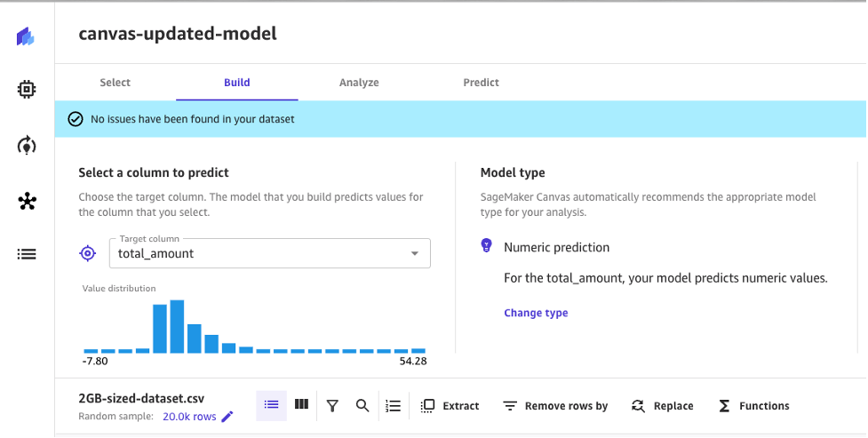Click the SageMaker Canvas logo icon
The width and height of the screenshot is (868, 438).
[x=26, y=36]
